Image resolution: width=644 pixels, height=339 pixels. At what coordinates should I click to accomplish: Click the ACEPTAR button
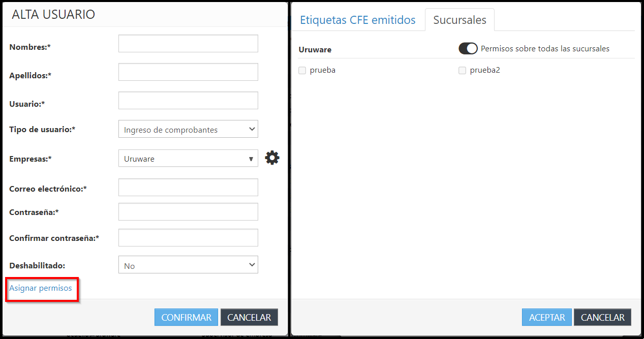pyautogui.click(x=547, y=317)
